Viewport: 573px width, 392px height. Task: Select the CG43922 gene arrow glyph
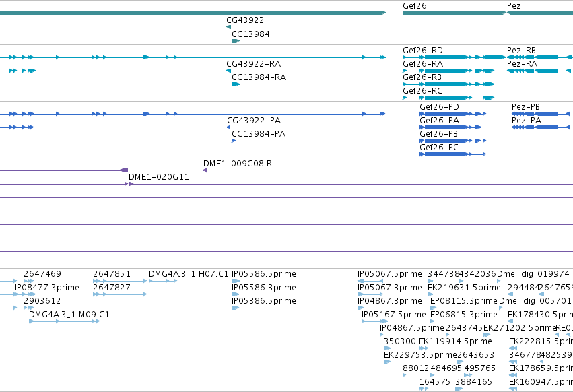tap(229, 27)
